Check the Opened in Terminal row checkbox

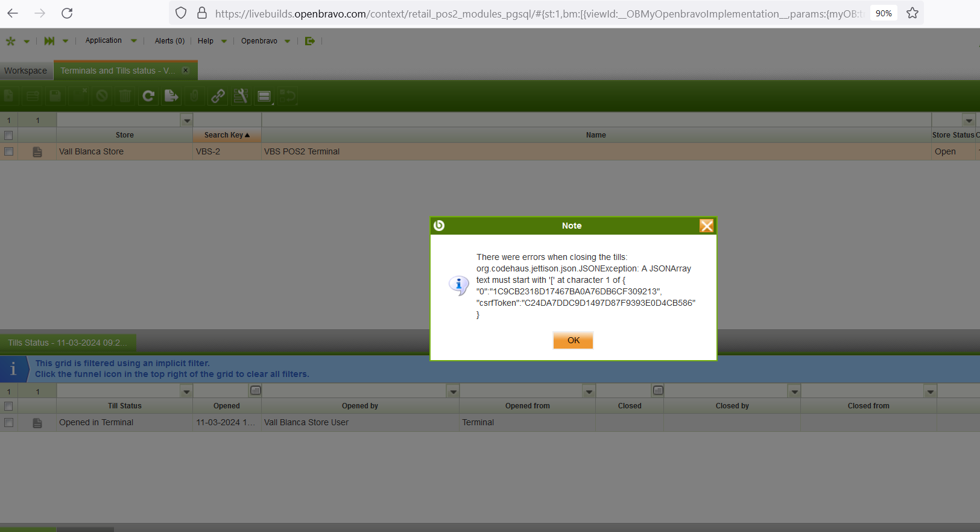(x=8, y=423)
